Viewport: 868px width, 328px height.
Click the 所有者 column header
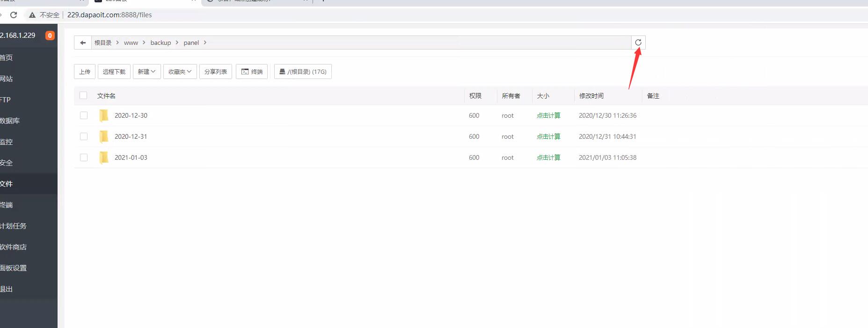[511, 95]
